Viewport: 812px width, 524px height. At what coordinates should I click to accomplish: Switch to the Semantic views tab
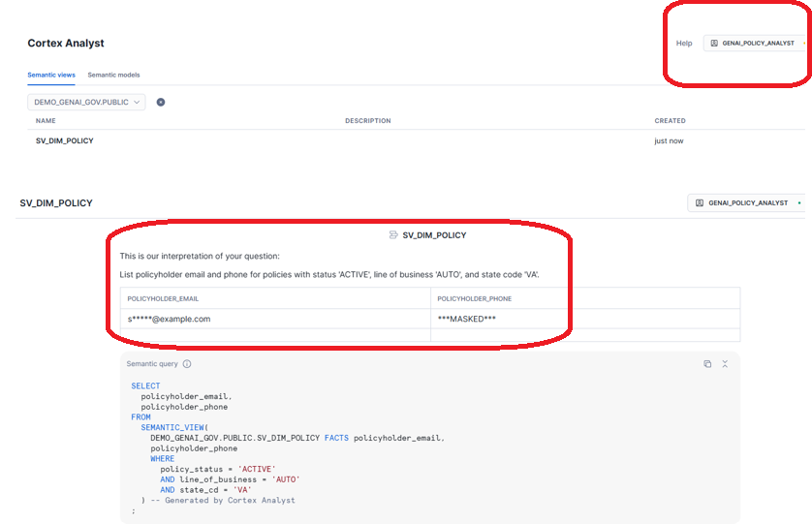(51, 75)
